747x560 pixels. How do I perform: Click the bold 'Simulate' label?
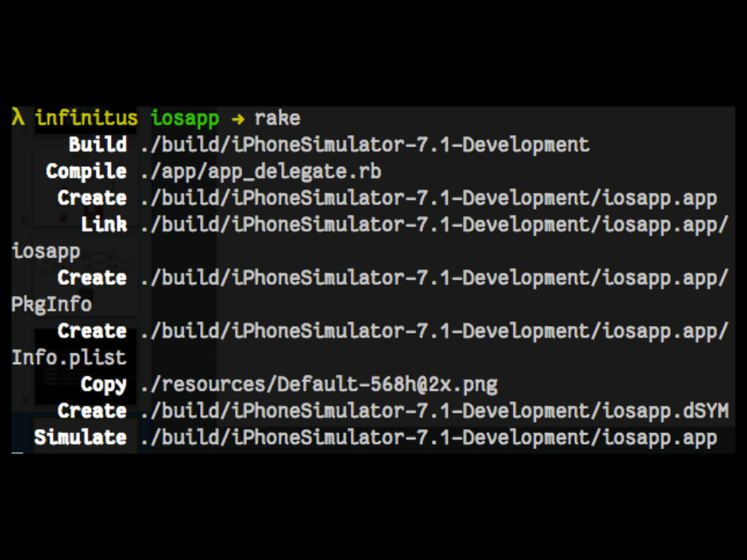80,437
